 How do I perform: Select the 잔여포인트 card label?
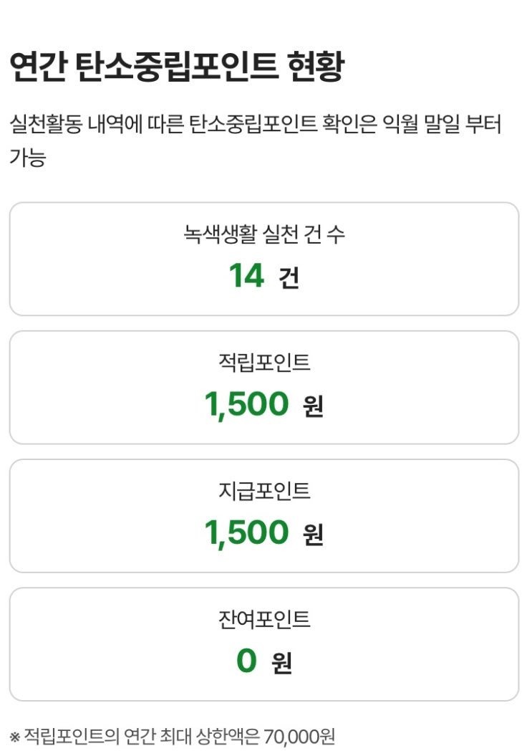point(264,619)
